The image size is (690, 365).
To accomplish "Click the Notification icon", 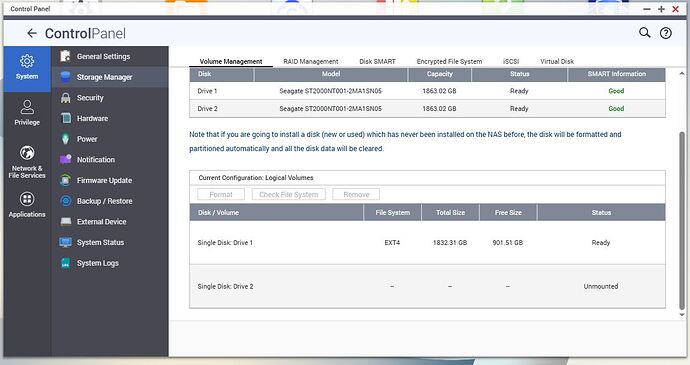I will click(66, 159).
